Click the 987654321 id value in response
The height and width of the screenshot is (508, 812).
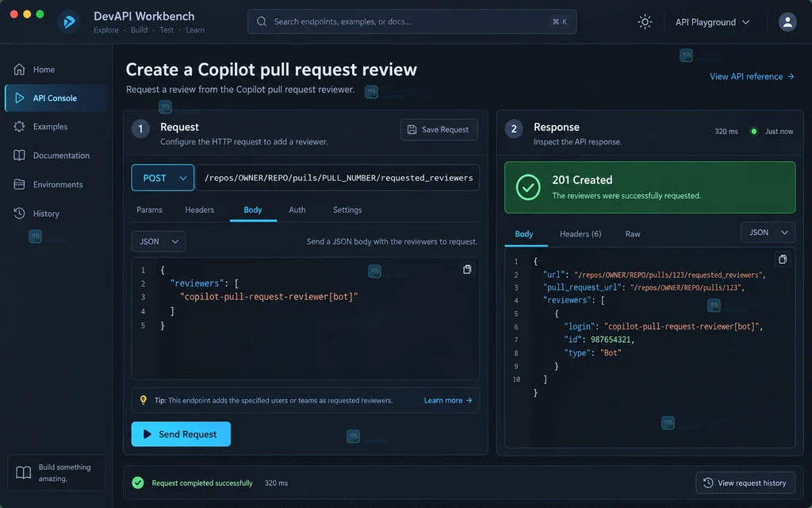click(x=611, y=340)
